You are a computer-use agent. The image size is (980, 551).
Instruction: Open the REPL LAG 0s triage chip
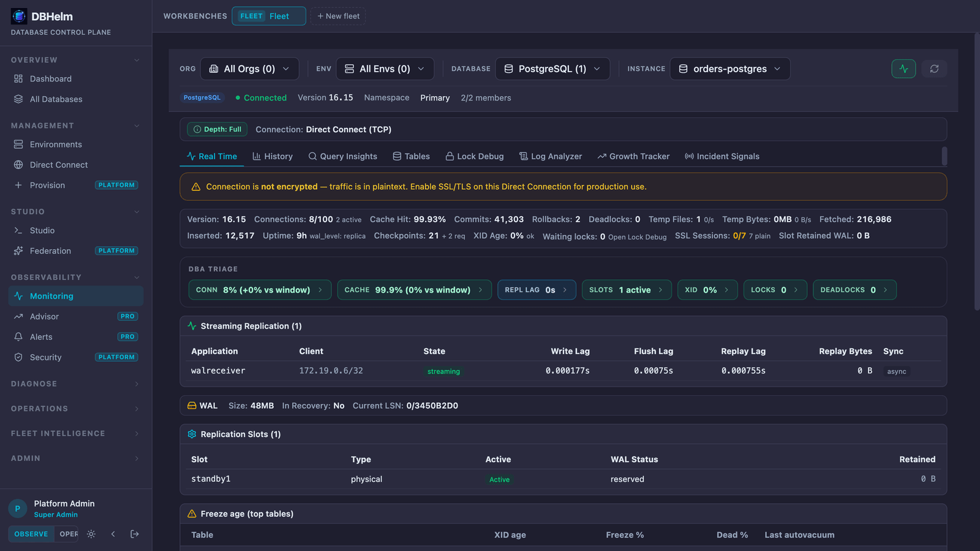coord(537,290)
